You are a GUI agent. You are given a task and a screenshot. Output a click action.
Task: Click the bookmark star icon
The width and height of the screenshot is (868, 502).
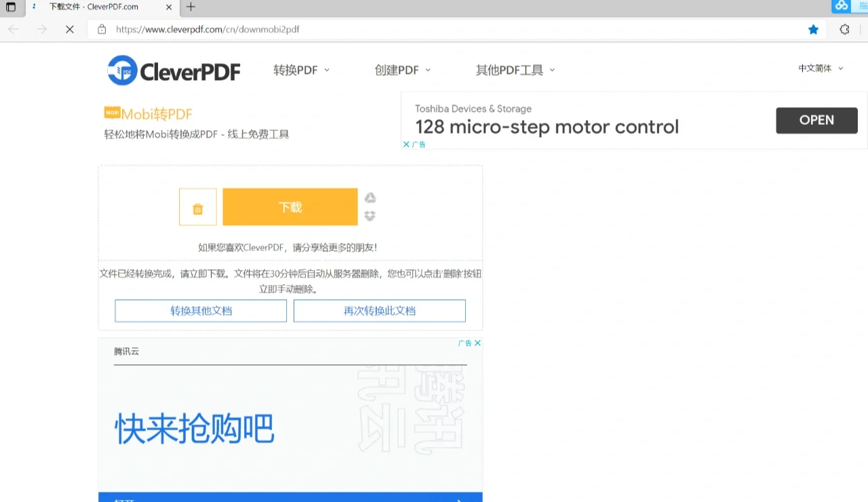click(x=814, y=30)
